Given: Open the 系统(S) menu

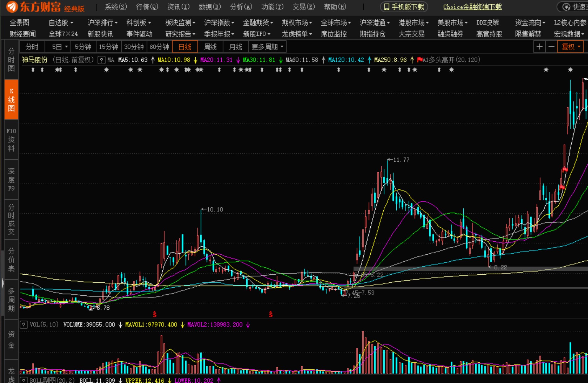Looking at the screenshot, I should coord(116,7).
